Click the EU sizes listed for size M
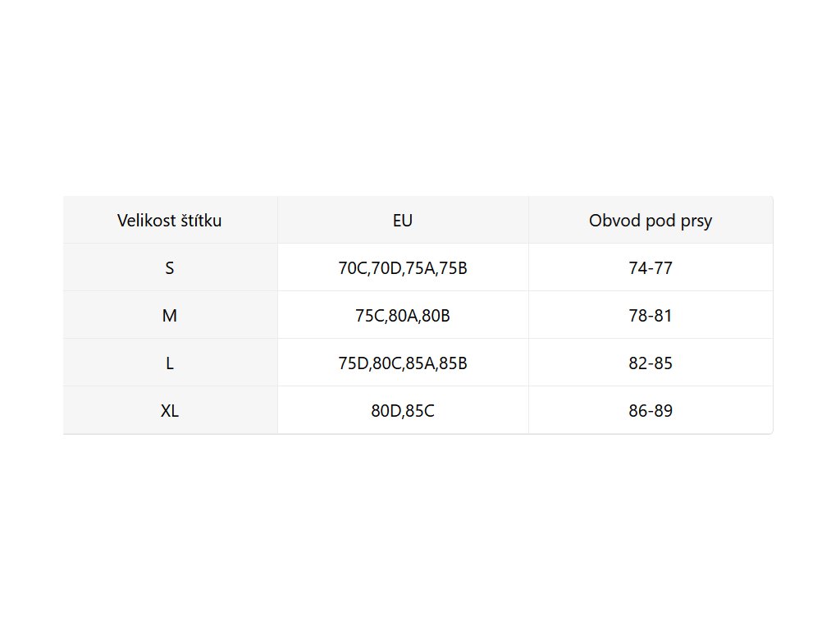Viewport: 840px width, 630px height. tap(403, 316)
